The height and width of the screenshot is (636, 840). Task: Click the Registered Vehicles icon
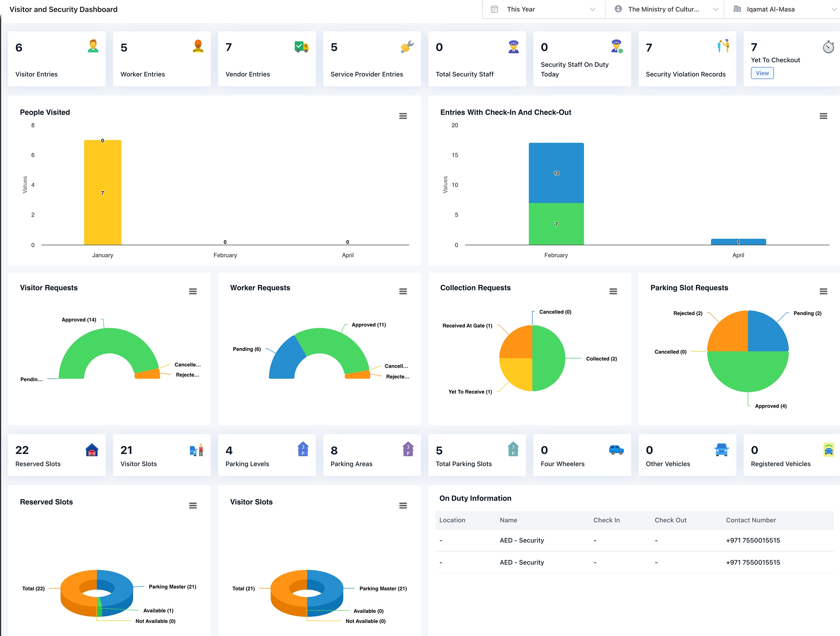click(x=829, y=449)
